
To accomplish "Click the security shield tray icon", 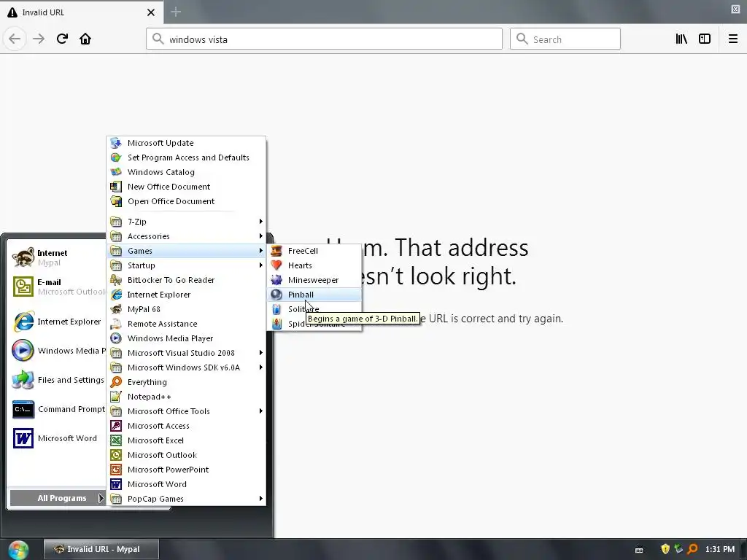I will point(665,549).
